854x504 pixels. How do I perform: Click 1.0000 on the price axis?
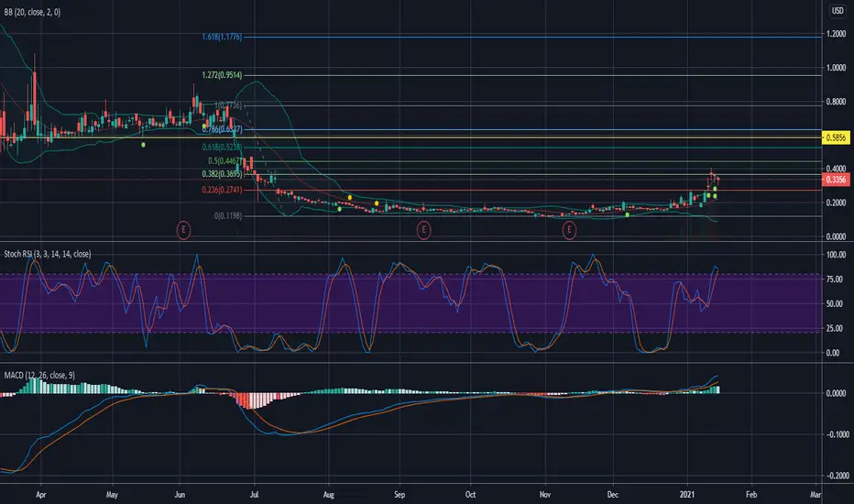[836, 68]
